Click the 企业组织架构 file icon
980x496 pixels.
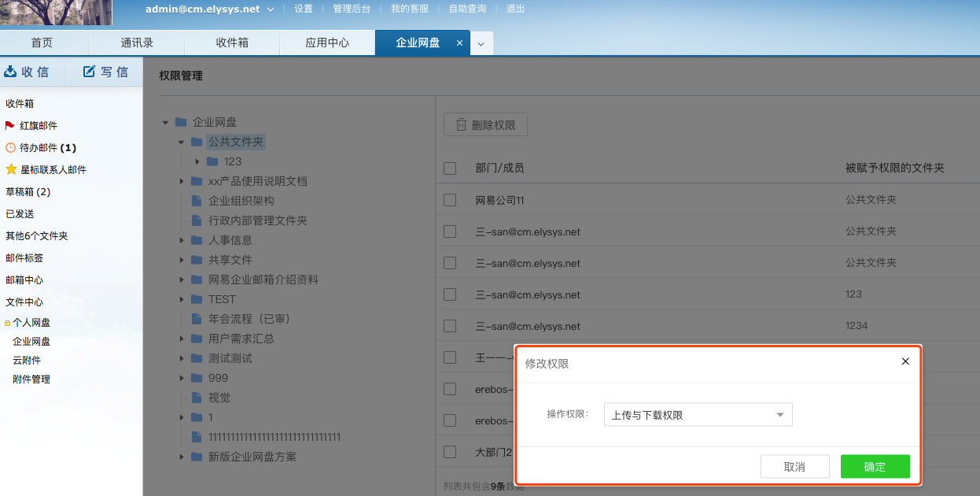[197, 201]
